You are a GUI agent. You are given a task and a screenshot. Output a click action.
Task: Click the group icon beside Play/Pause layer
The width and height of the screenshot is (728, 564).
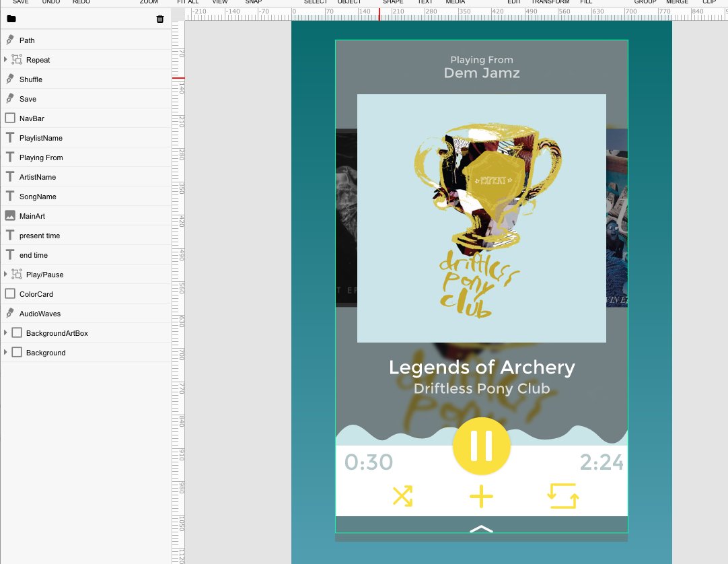tap(17, 274)
